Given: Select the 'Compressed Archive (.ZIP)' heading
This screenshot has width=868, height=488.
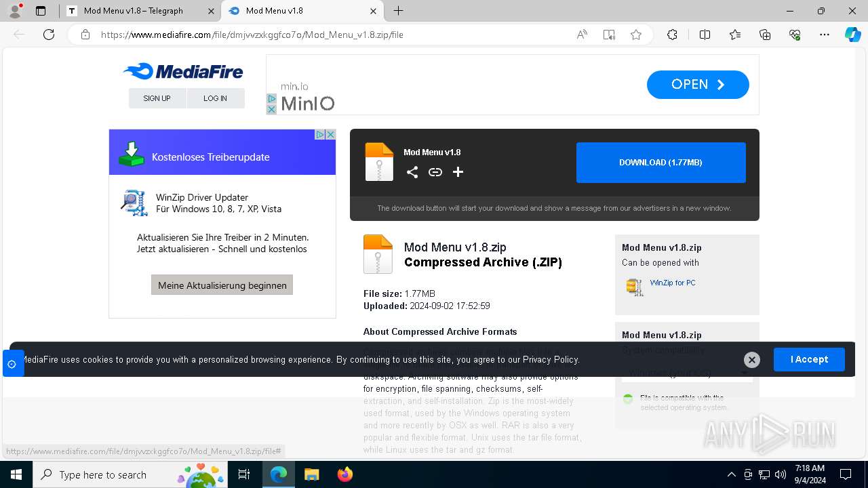Looking at the screenshot, I should tap(483, 262).
